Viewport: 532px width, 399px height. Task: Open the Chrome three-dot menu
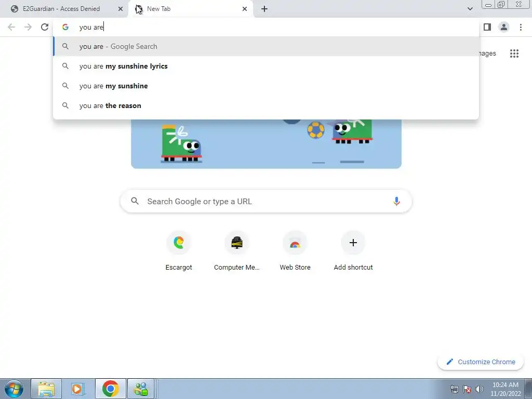[x=521, y=27]
